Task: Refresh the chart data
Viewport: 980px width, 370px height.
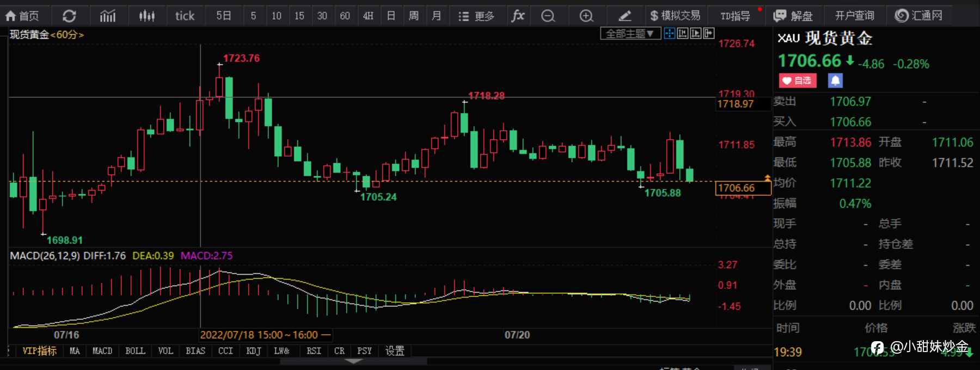Action: [x=69, y=16]
